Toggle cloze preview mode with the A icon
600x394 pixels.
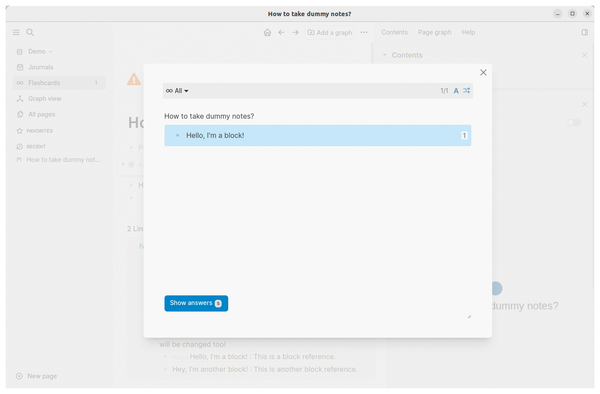pyautogui.click(x=456, y=91)
